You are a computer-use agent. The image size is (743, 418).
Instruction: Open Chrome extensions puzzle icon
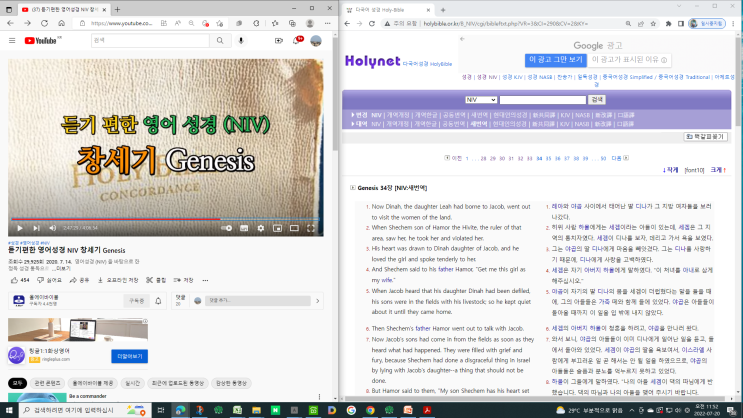click(669, 24)
